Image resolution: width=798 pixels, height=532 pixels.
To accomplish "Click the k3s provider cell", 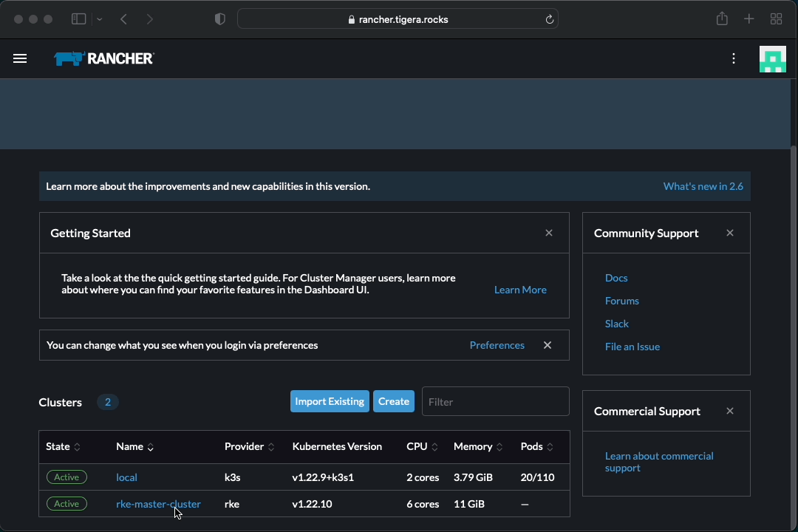I will click(x=232, y=477).
